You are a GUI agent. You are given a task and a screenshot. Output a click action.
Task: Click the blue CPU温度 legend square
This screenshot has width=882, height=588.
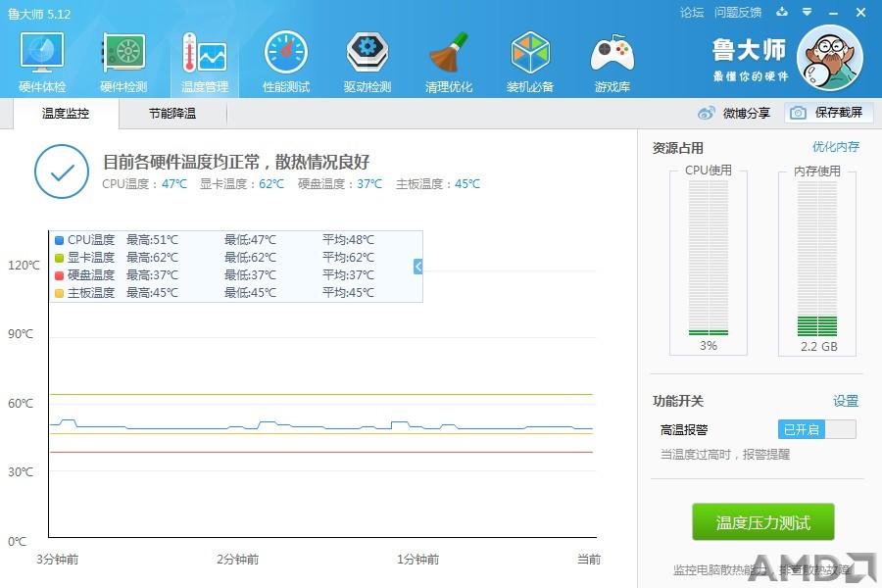59,240
